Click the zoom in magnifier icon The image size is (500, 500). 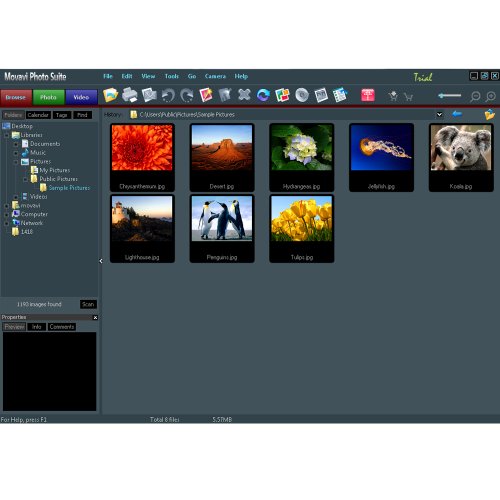tap(491, 97)
